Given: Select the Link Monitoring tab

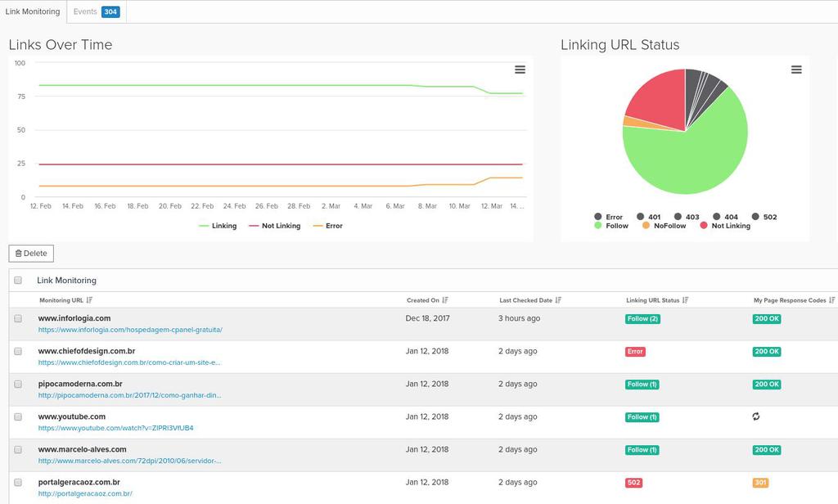Looking at the screenshot, I should click(x=32, y=11).
